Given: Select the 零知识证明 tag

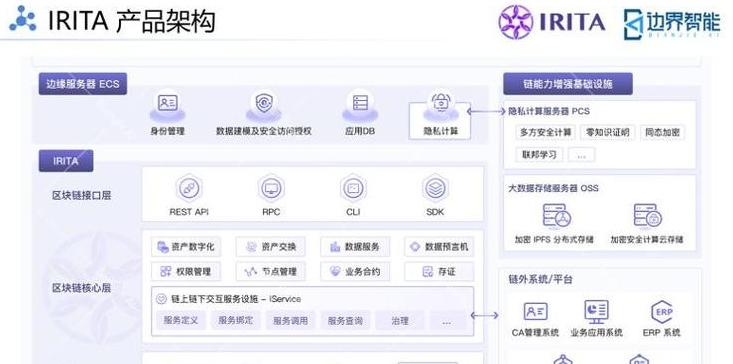Looking at the screenshot, I should tap(607, 132).
